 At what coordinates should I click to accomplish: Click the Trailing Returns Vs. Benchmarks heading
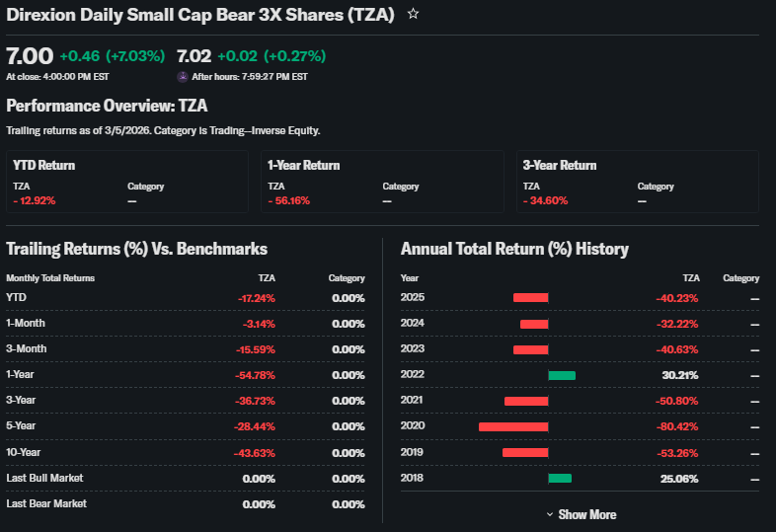[x=137, y=249]
